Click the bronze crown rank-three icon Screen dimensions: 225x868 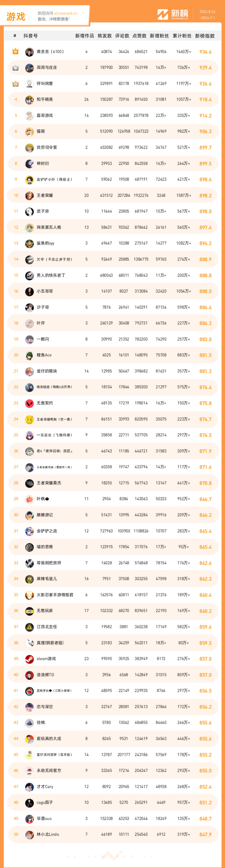(x=15, y=84)
